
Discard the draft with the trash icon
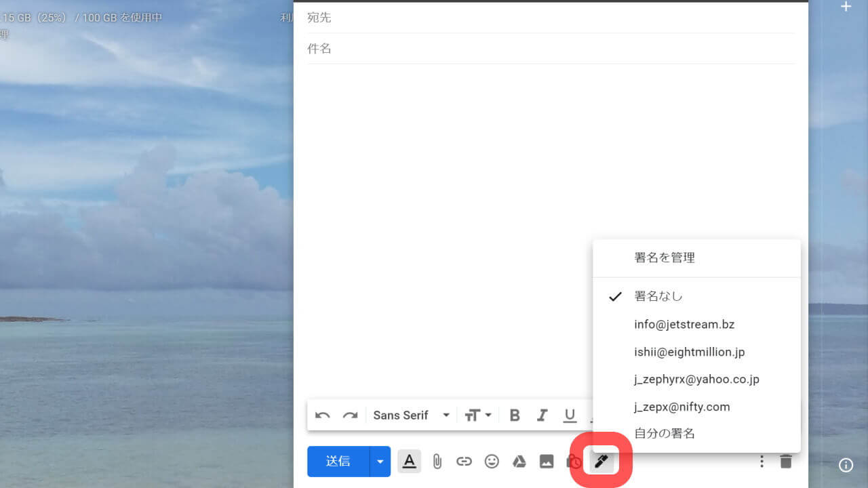(x=786, y=462)
